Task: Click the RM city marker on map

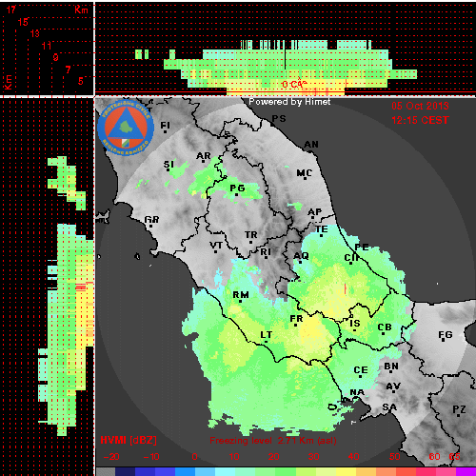Action: 241,301
